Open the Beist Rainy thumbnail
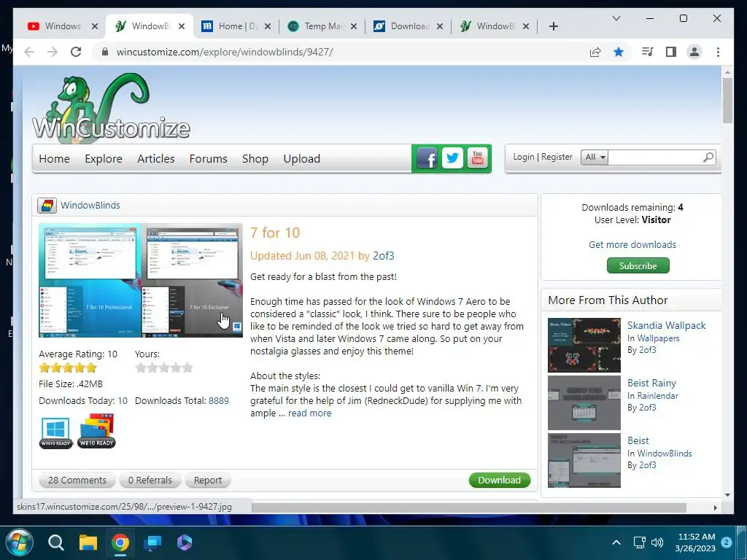The image size is (747, 560). (584, 402)
